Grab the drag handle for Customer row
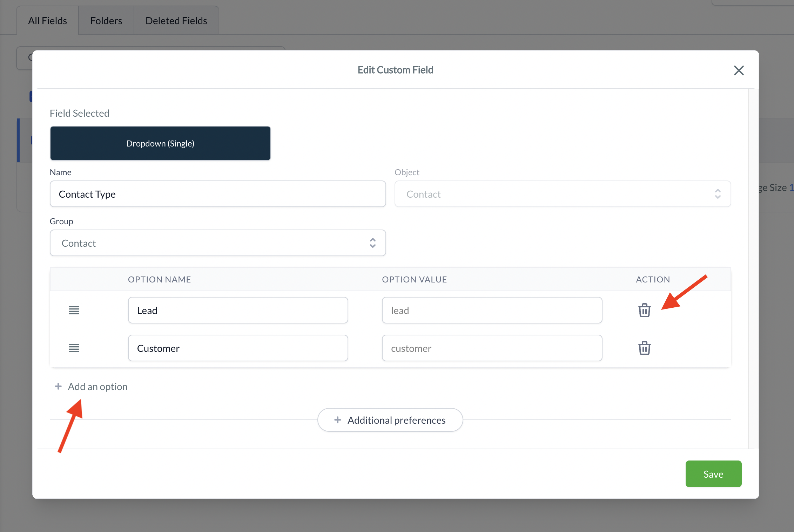The height and width of the screenshot is (532, 794). (74, 348)
